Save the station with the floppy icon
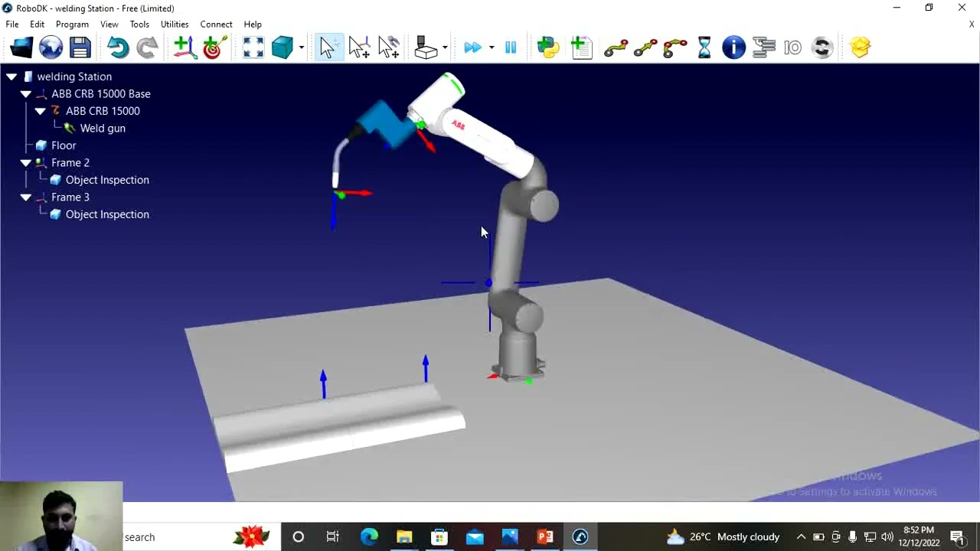 point(80,47)
